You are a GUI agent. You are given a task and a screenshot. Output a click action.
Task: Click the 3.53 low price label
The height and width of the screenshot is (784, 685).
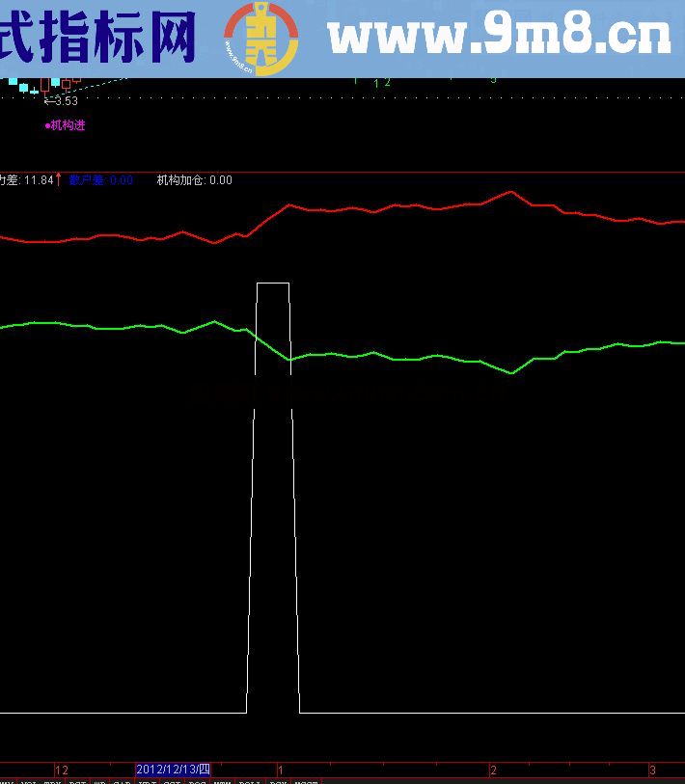click(x=66, y=100)
